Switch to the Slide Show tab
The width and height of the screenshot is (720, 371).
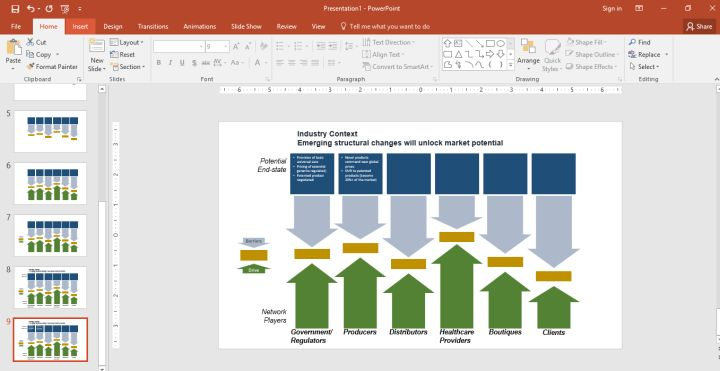(246, 27)
